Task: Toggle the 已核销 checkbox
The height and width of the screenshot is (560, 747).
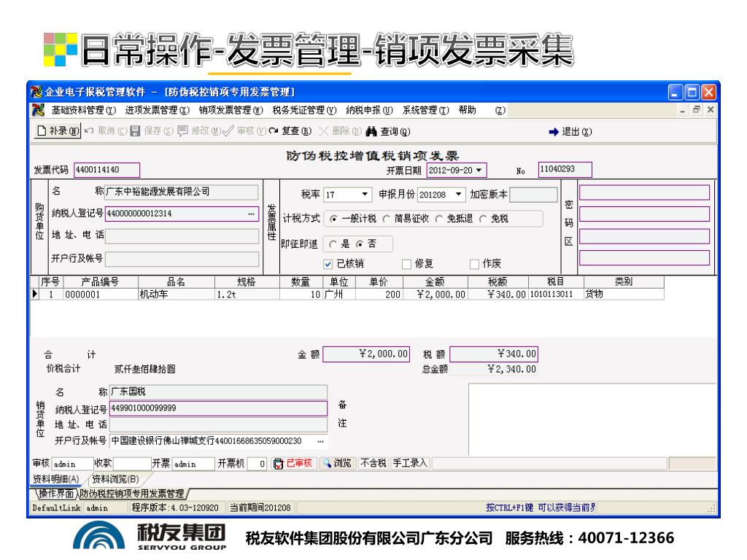Action: click(x=328, y=264)
